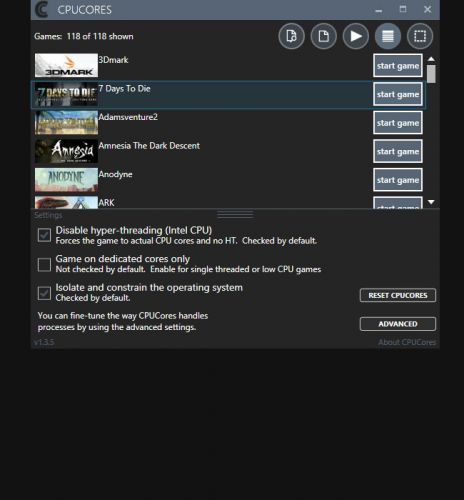Click the CPUCores logo in title bar
This screenshot has width=464, height=500.
(42, 10)
